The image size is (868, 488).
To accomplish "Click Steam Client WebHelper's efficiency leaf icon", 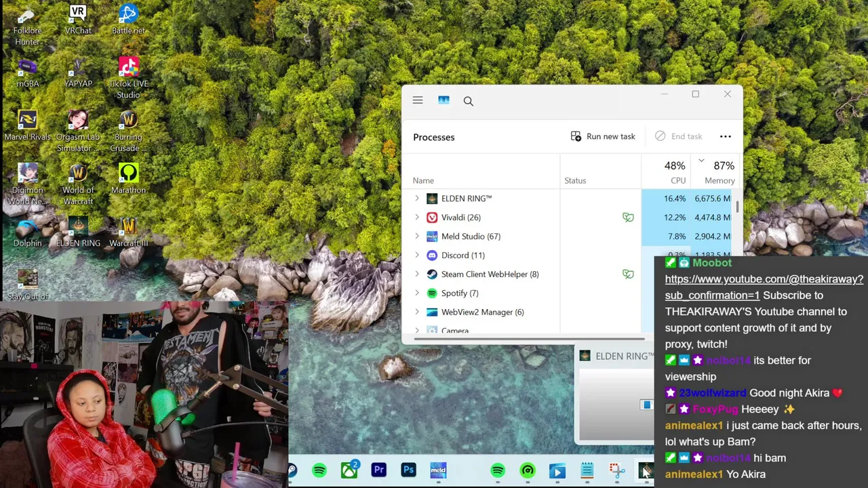I will click(628, 274).
